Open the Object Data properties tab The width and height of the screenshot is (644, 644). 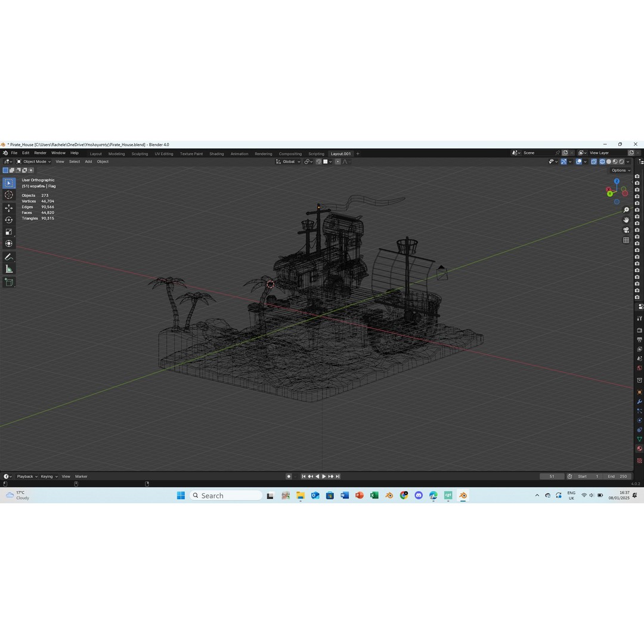tap(639, 439)
